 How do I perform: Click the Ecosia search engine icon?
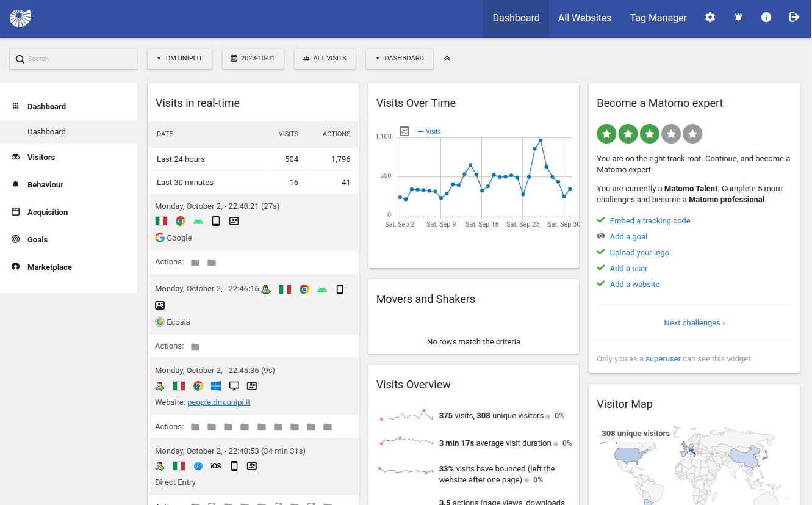coord(160,322)
